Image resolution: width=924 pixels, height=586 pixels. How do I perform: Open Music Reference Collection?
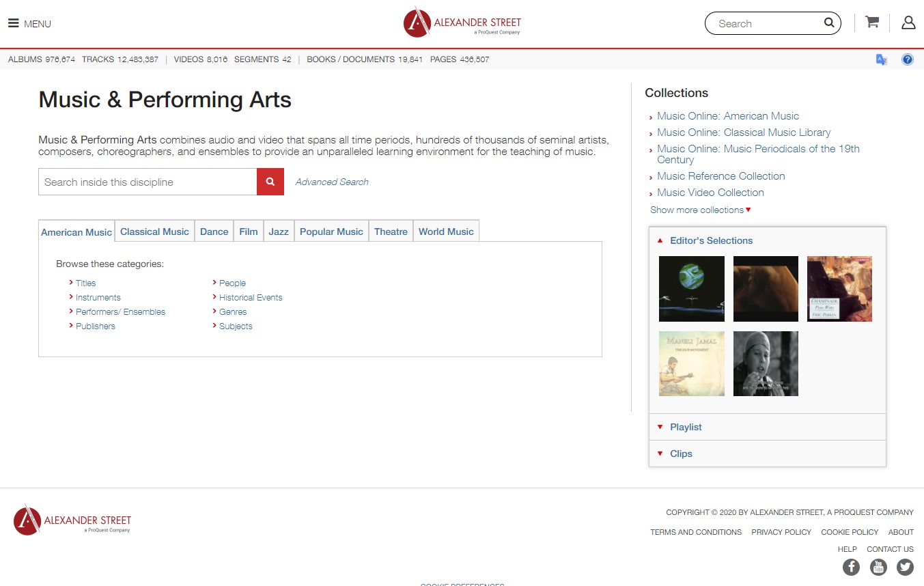[721, 176]
